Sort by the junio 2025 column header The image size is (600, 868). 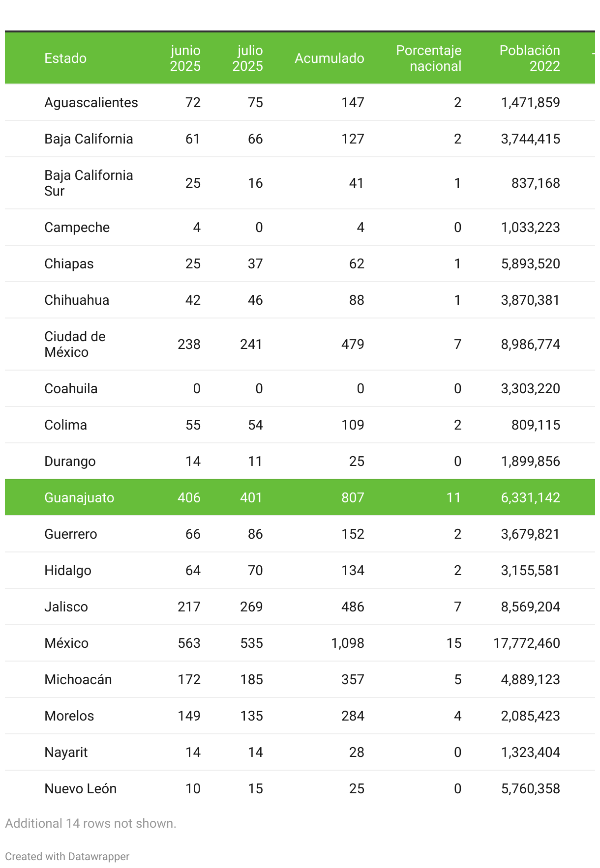click(x=185, y=58)
